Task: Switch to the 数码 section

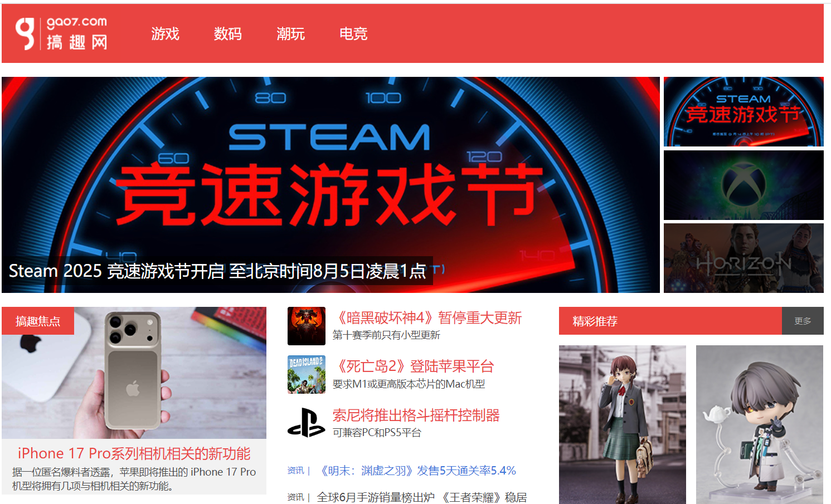Action: pos(228,34)
